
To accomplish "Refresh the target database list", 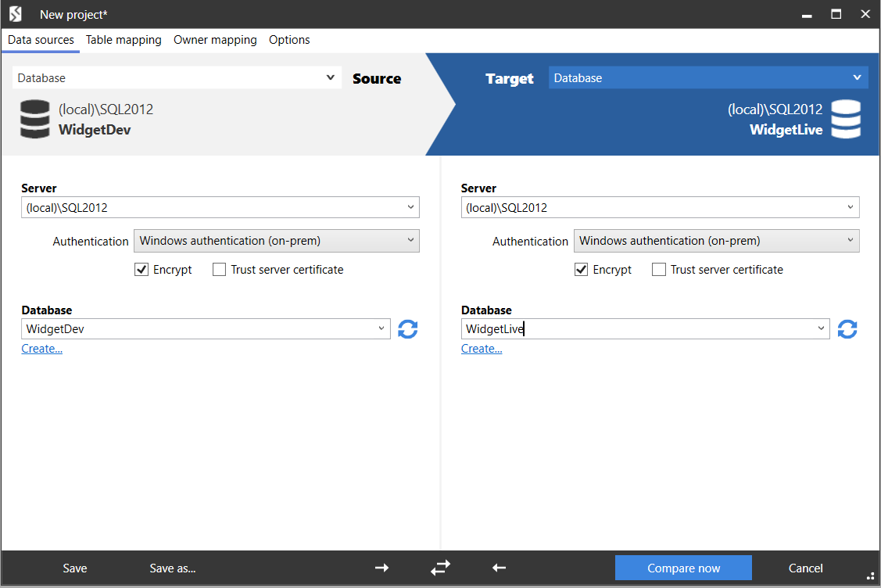I will pyautogui.click(x=847, y=329).
